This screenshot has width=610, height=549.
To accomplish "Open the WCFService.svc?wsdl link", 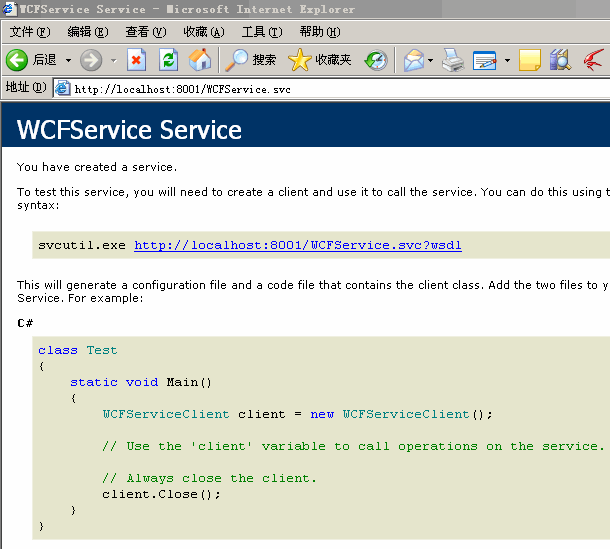I will (x=298, y=245).
